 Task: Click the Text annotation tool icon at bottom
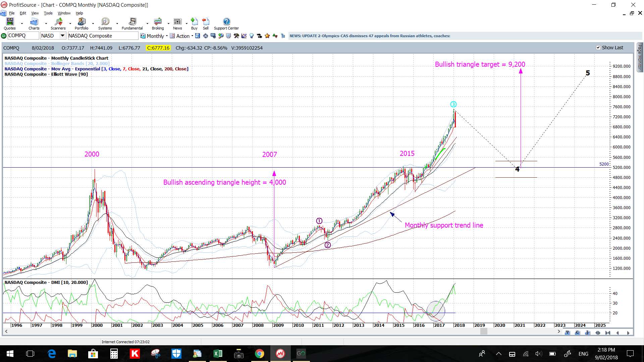[x=568, y=333]
